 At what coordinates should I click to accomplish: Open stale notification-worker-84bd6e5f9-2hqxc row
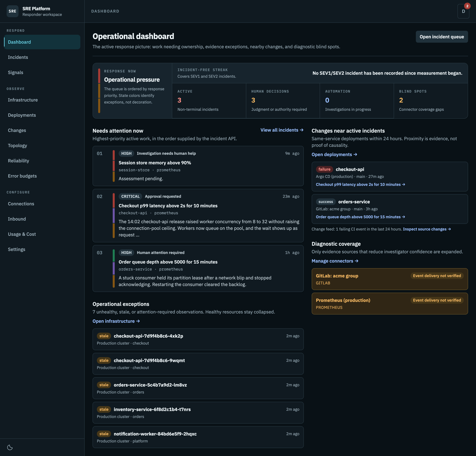pyautogui.click(x=198, y=437)
